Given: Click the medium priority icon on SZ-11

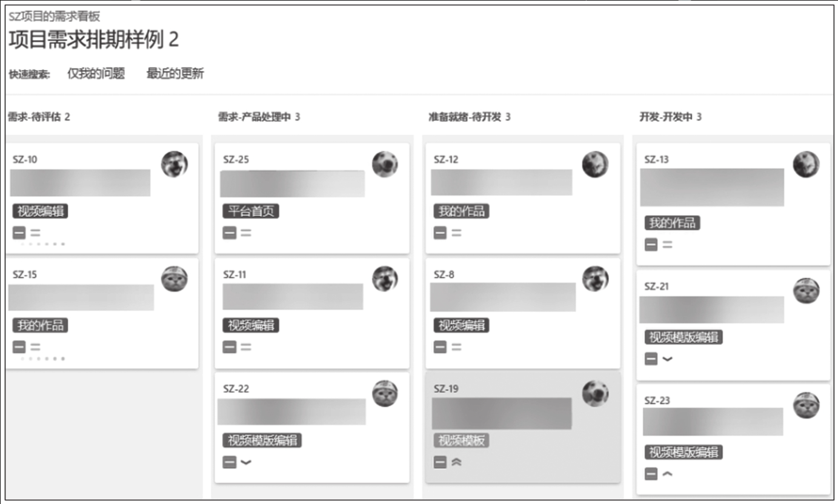Looking at the screenshot, I should pos(245,347).
